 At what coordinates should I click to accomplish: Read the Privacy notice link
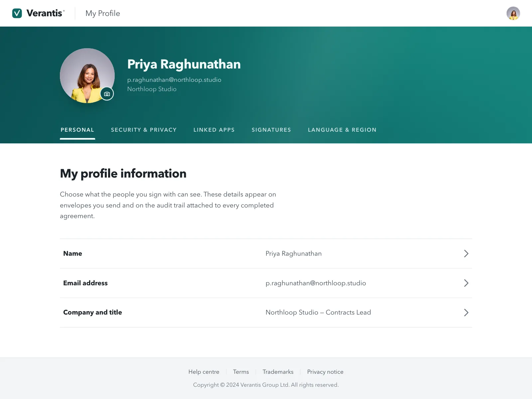coord(325,372)
